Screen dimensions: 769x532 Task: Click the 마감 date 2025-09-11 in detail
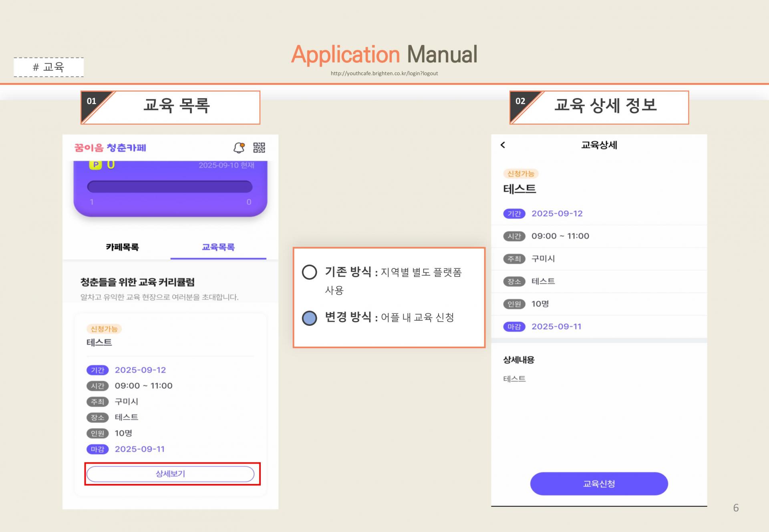click(556, 327)
